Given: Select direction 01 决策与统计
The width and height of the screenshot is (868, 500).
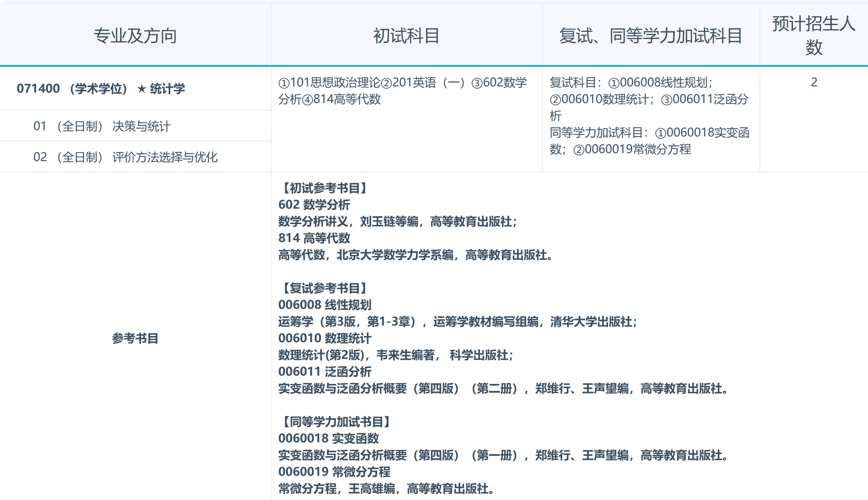Looking at the screenshot, I should pyautogui.click(x=102, y=126).
